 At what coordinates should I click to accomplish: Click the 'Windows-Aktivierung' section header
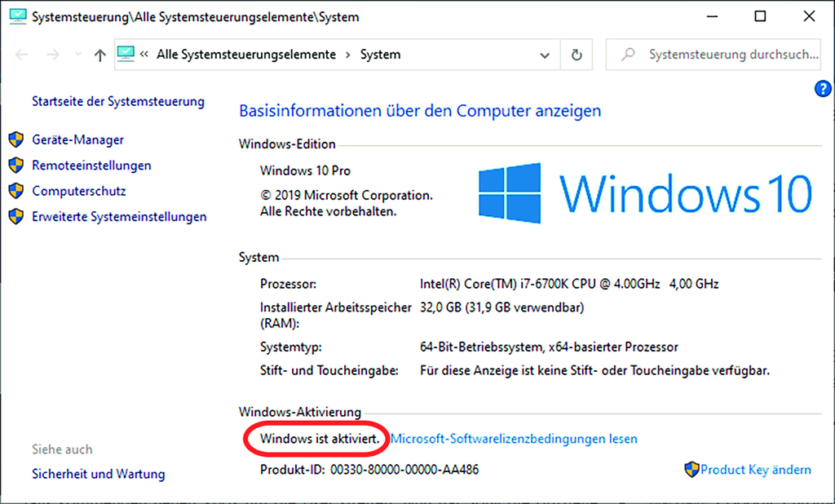[x=300, y=412]
